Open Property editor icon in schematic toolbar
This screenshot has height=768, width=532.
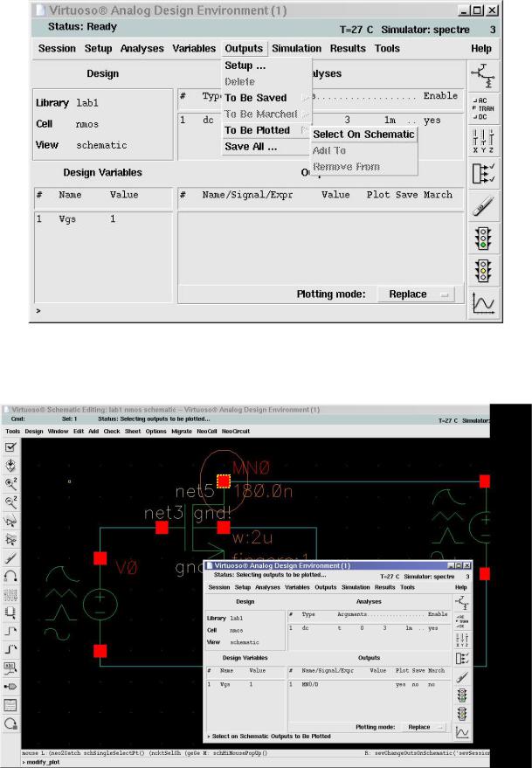(x=10, y=594)
